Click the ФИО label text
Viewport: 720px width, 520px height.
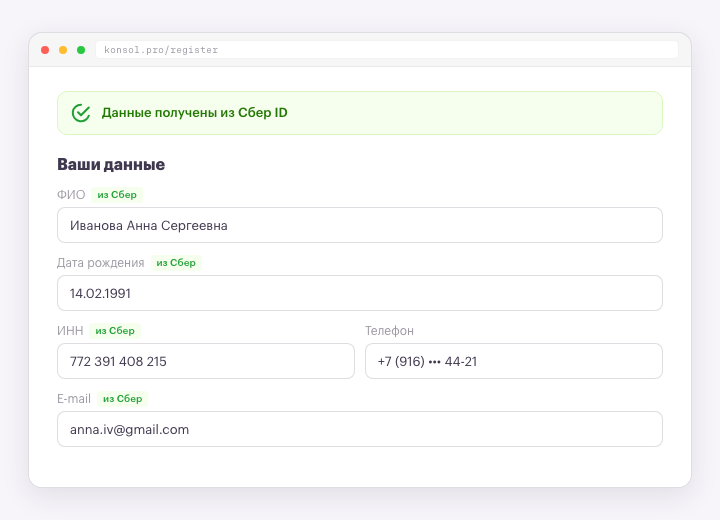[x=71, y=195]
